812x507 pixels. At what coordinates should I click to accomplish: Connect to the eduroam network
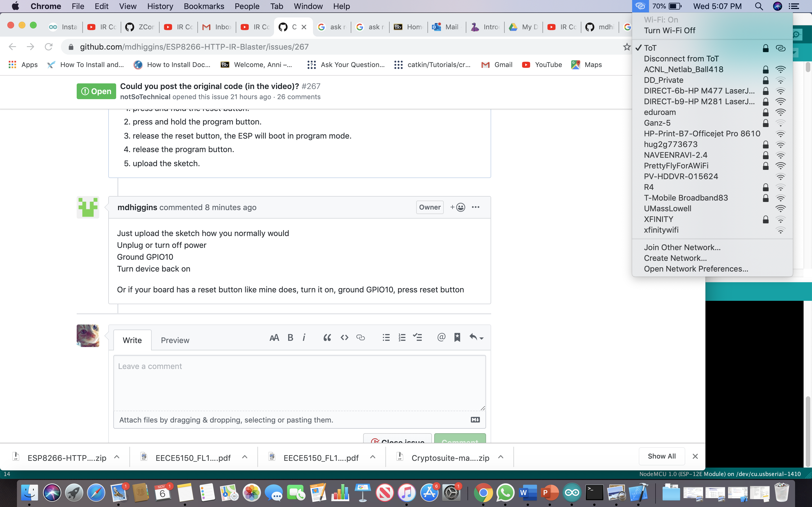pos(660,112)
